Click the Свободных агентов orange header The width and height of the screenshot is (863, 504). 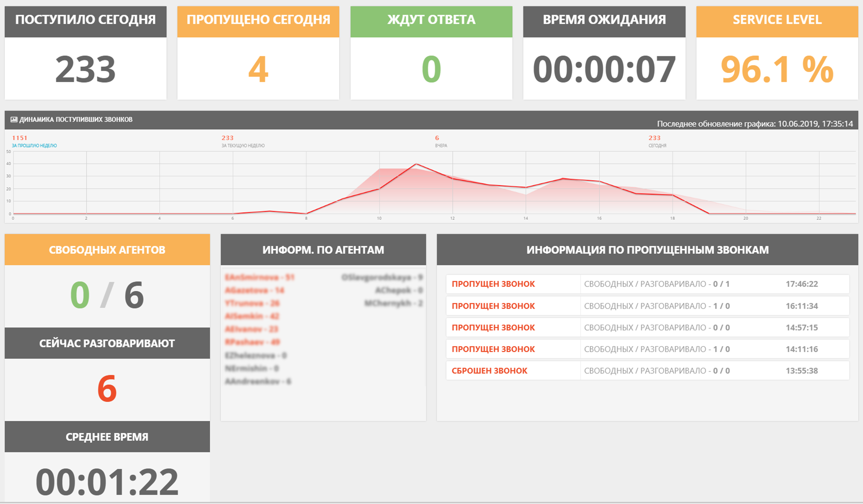click(x=107, y=250)
